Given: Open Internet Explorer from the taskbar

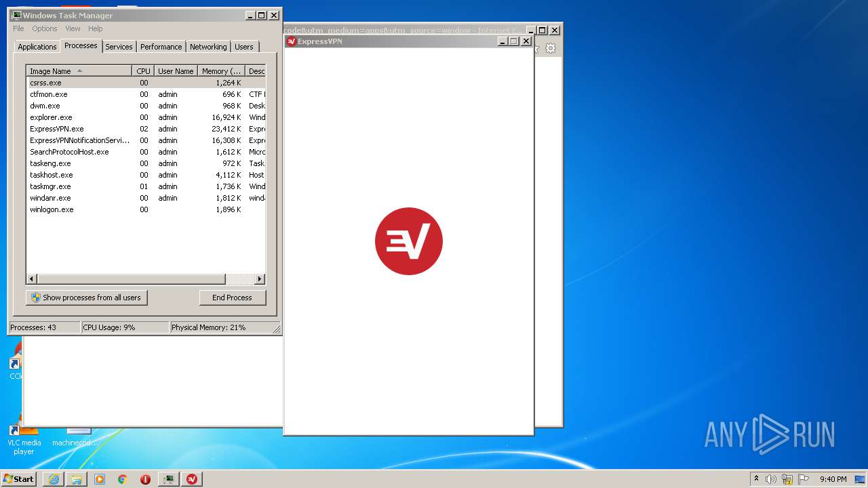Looking at the screenshot, I should pos(54,479).
